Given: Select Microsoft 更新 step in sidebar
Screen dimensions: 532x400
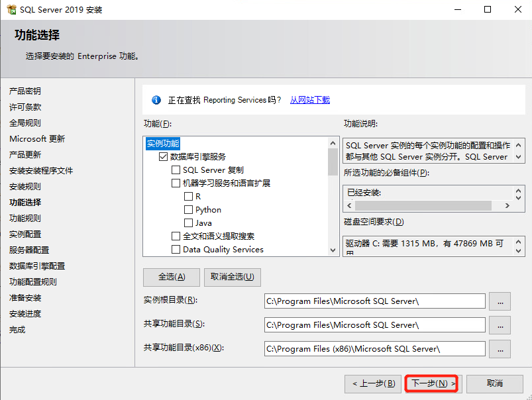Looking at the screenshot, I should [37, 139].
